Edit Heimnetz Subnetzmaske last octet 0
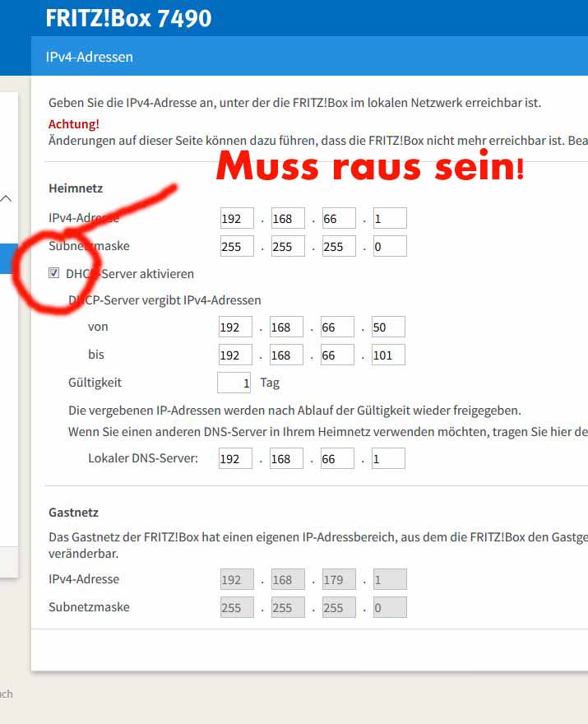Viewport: 588px width, 724px height. [390, 247]
